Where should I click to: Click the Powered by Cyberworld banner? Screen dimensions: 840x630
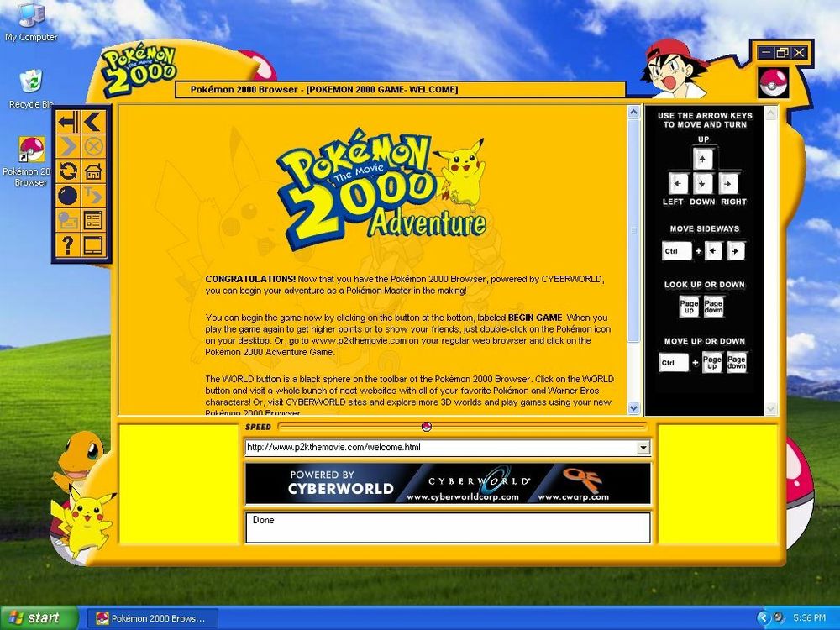click(x=447, y=484)
